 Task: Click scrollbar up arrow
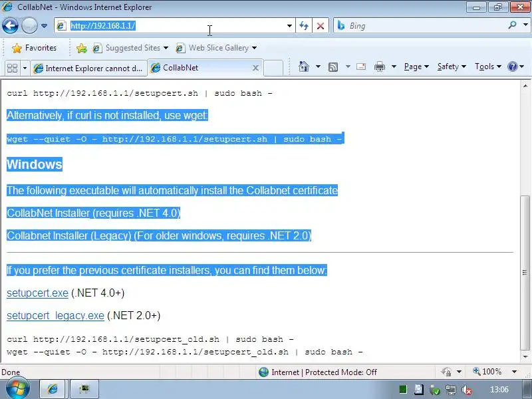coord(525,86)
